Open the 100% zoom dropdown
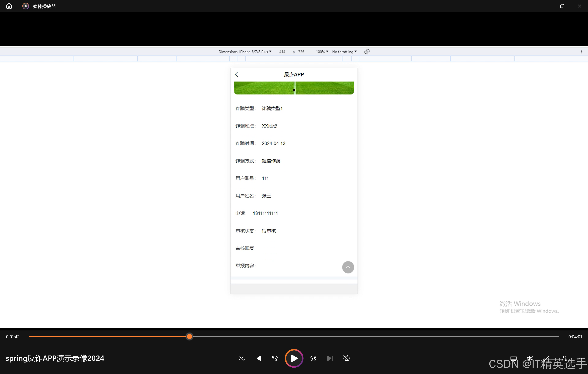The image size is (588, 374). pos(322,52)
